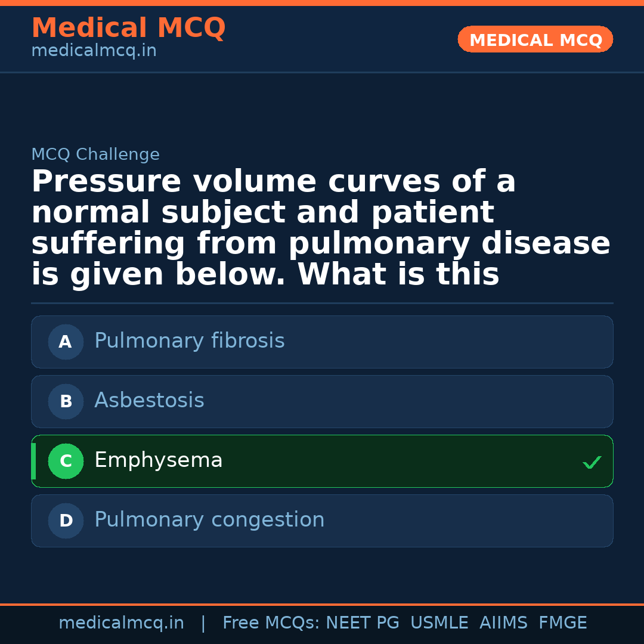This screenshot has width=644, height=644.
Task: Click the letter A circle icon
Action: tap(66, 342)
